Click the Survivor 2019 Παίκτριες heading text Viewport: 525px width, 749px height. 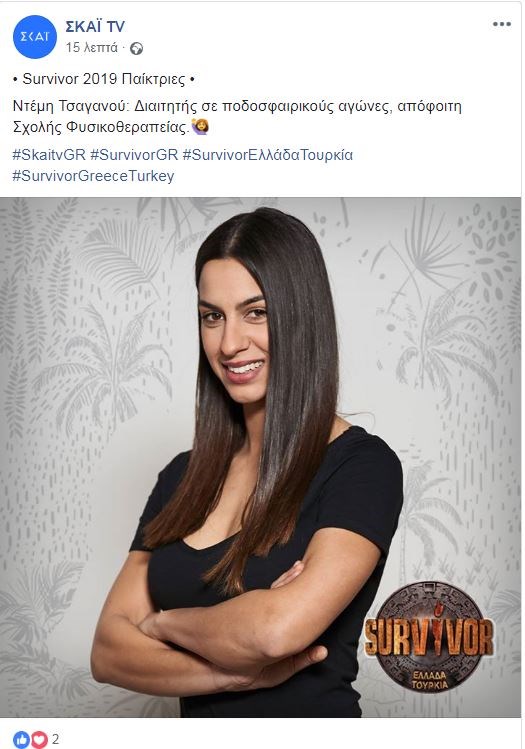coord(104,79)
